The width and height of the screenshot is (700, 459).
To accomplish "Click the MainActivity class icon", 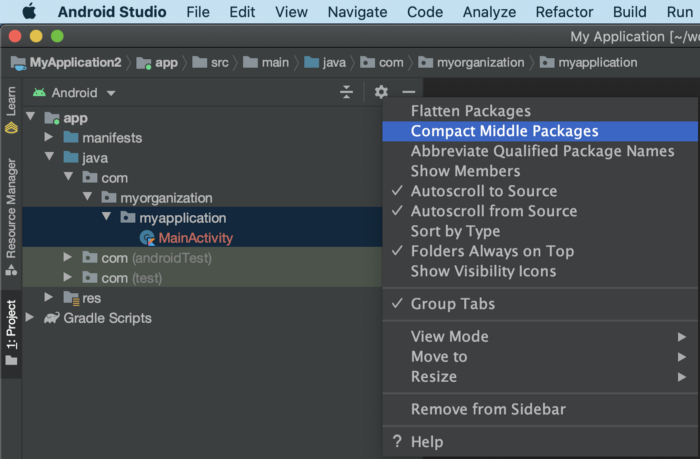I will click(148, 238).
